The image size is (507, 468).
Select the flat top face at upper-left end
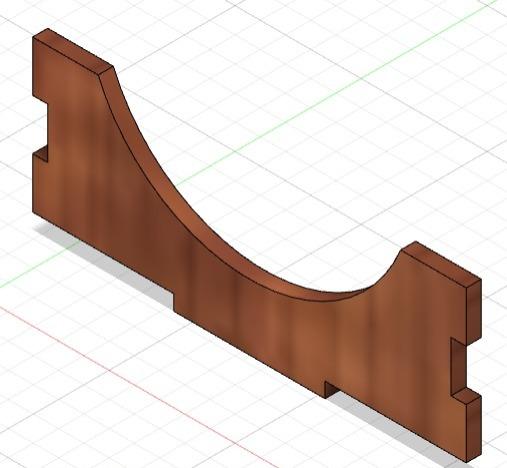[x=73, y=51]
